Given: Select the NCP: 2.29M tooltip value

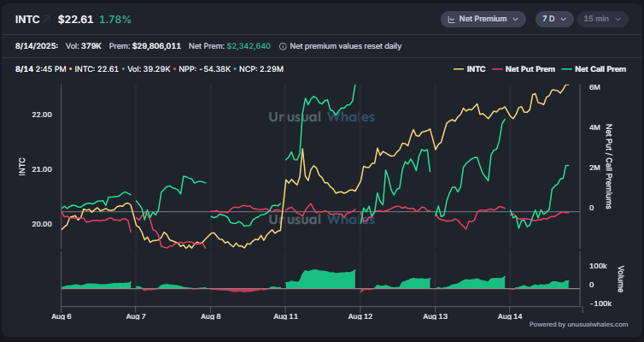Looking at the screenshot, I should point(261,69).
